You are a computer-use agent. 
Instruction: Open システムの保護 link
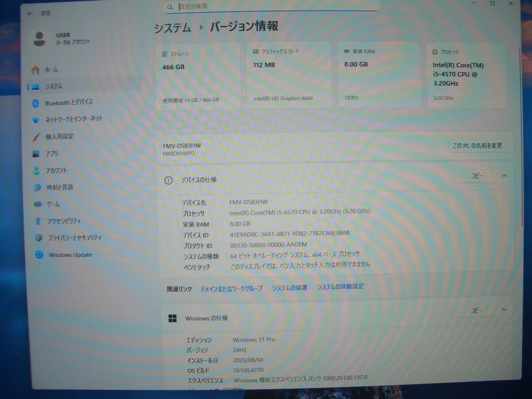pyautogui.click(x=289, y=288)
